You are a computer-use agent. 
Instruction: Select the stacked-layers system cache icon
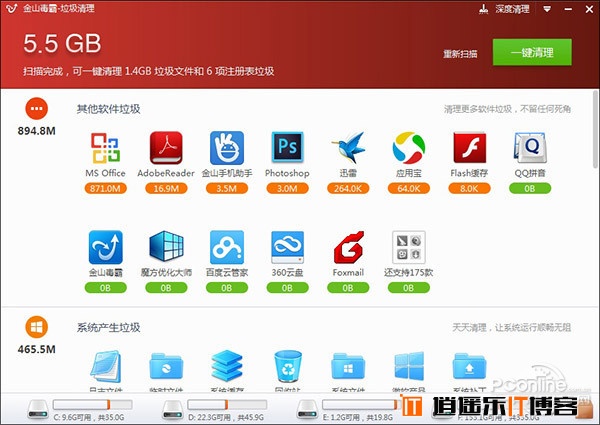click(227, 365)
